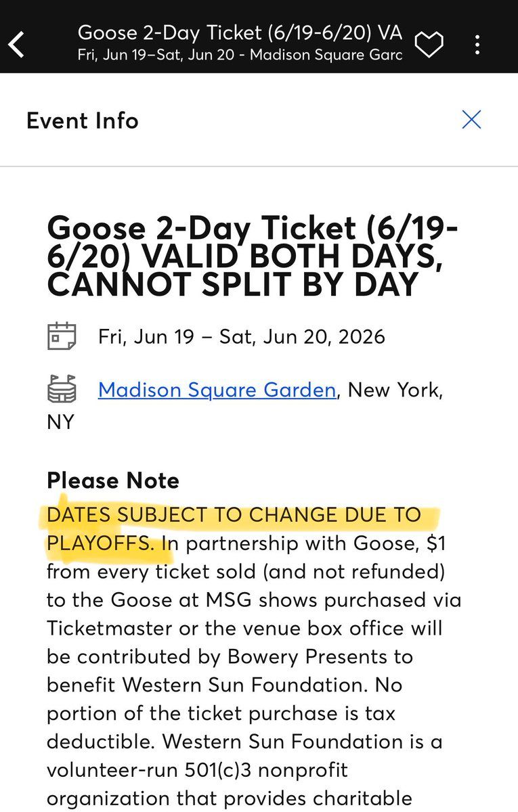Click the Event Info heading
518x812 pixels.
pyautogui.click(x=83, y=120)
